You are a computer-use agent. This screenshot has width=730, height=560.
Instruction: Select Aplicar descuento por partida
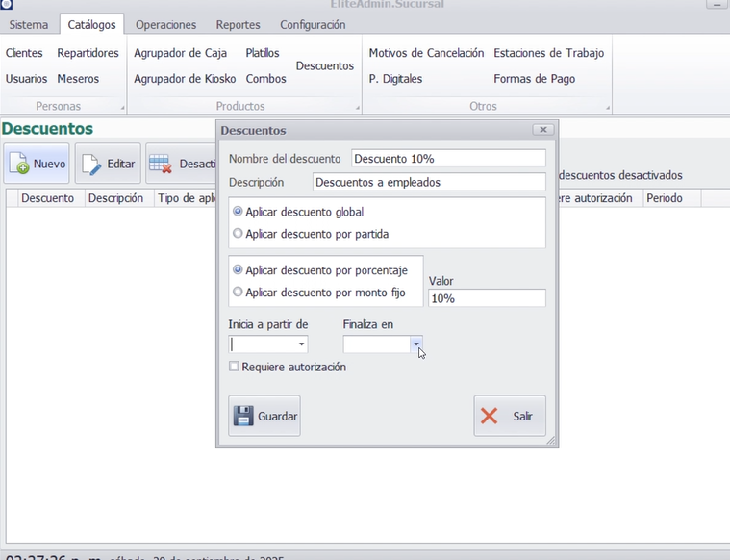point(238,233)
